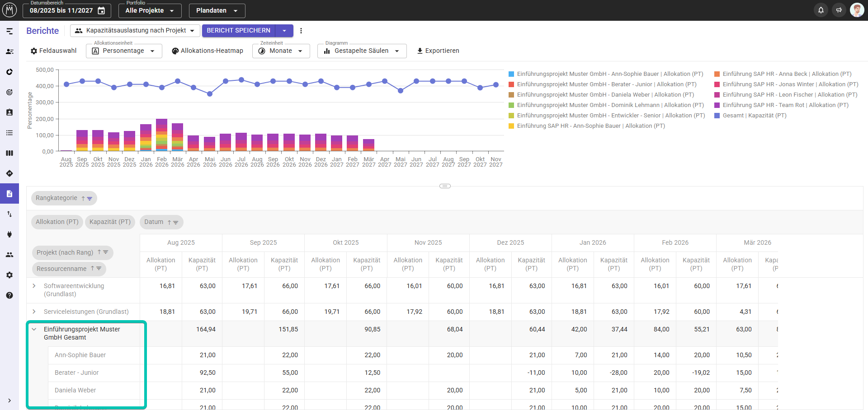
Task: Open the three-dot more options menu
Action: point(301,31)
